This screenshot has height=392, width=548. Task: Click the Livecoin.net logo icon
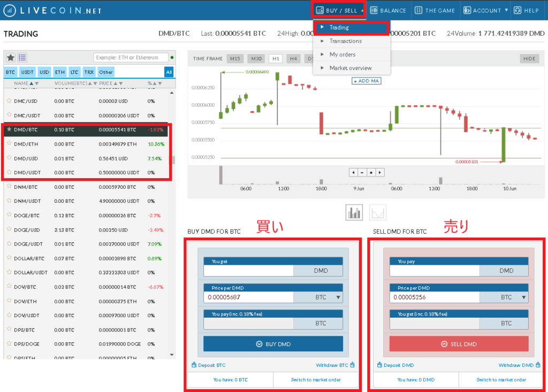(10, 11)
